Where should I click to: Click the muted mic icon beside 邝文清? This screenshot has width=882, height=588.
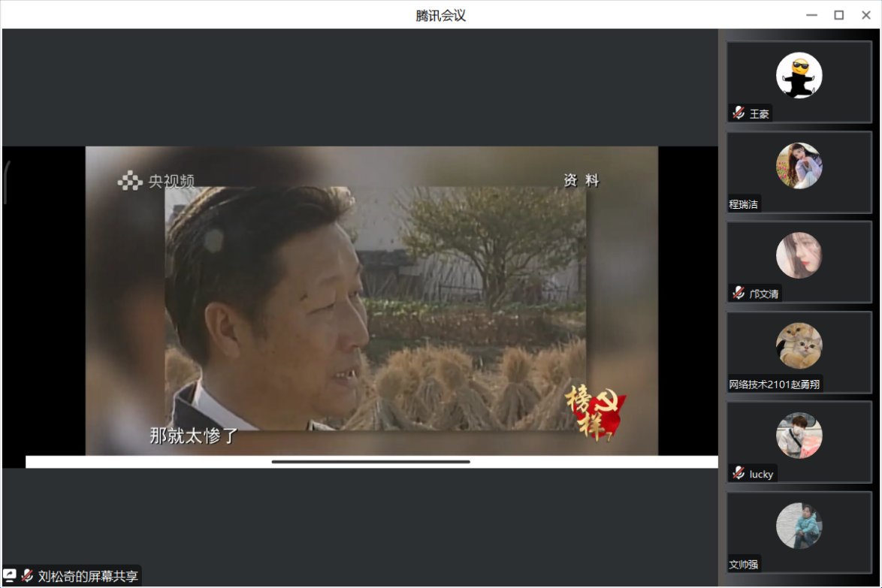tap(739, 294)
